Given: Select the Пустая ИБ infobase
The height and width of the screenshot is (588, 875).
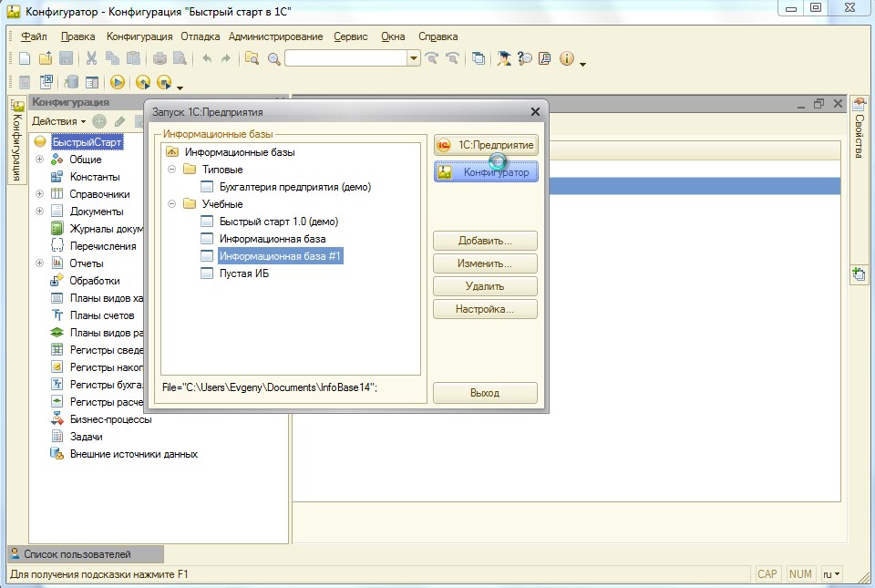Looking at the screenshot, I should [244, 273].
